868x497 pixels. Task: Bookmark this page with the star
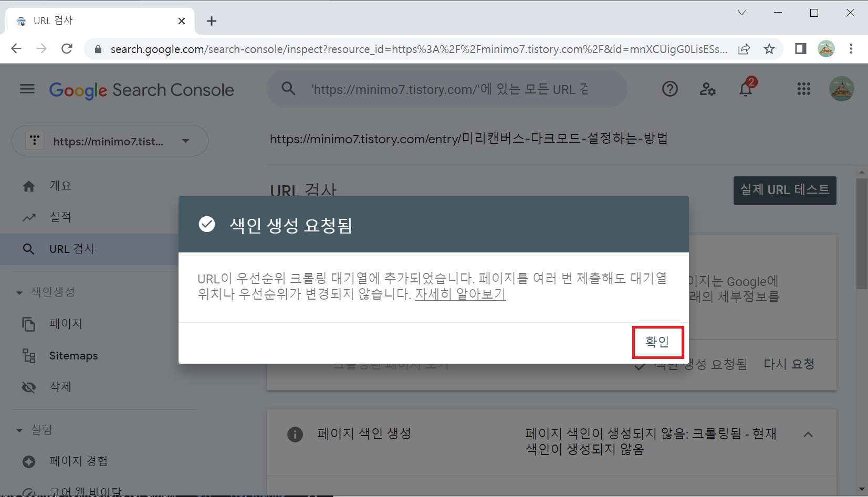point(769,49)
